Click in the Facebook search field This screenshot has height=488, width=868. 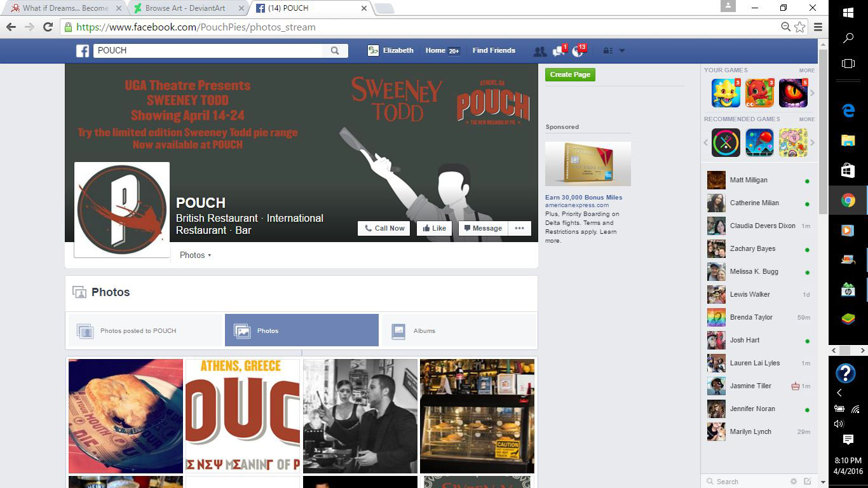[208, 51]
